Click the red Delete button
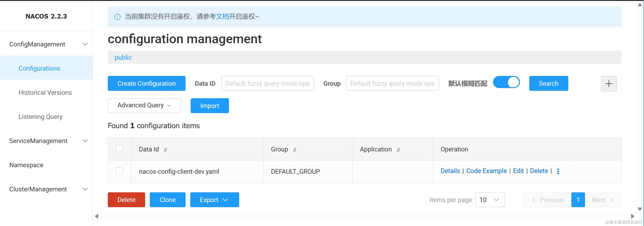The width and height of the screenshot is (644, 226). pos(127,200)
